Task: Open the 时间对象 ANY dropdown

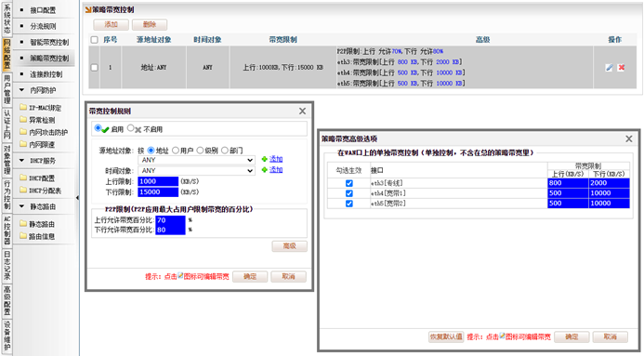Action: point(197,170)
